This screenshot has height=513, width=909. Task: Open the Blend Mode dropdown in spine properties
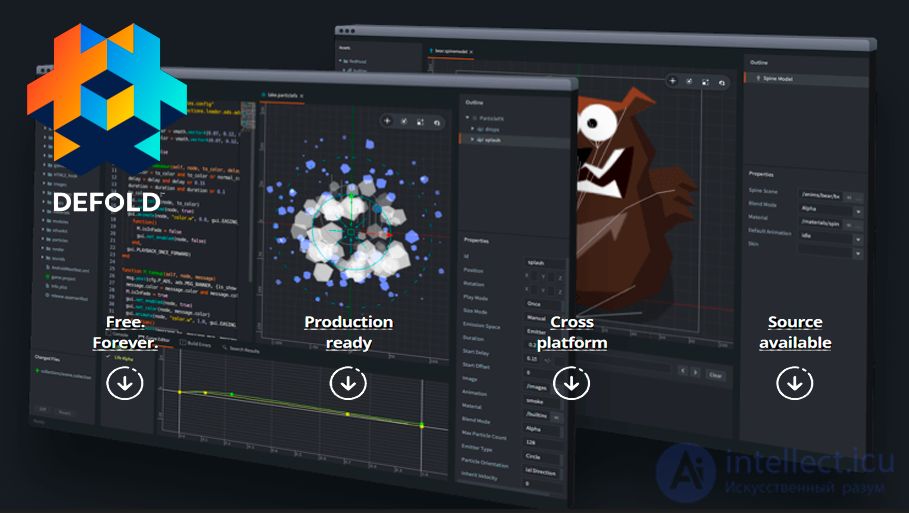click(x=831, y=209)
